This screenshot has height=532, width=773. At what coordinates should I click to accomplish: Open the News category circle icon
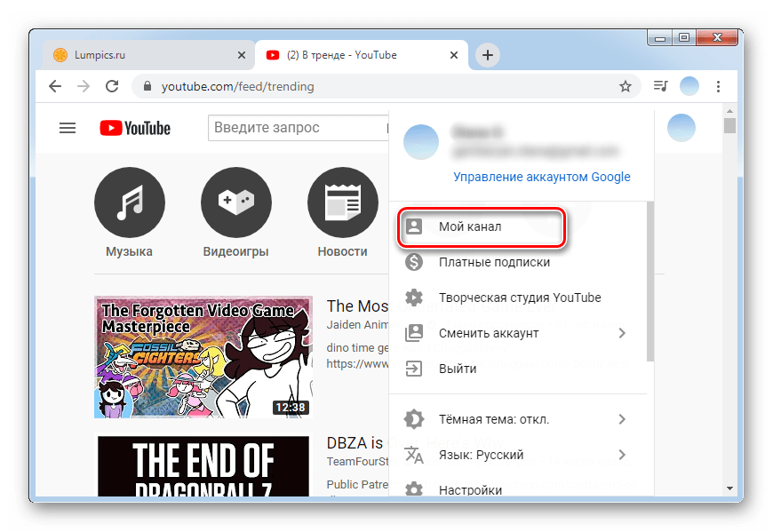pos(343,202)
